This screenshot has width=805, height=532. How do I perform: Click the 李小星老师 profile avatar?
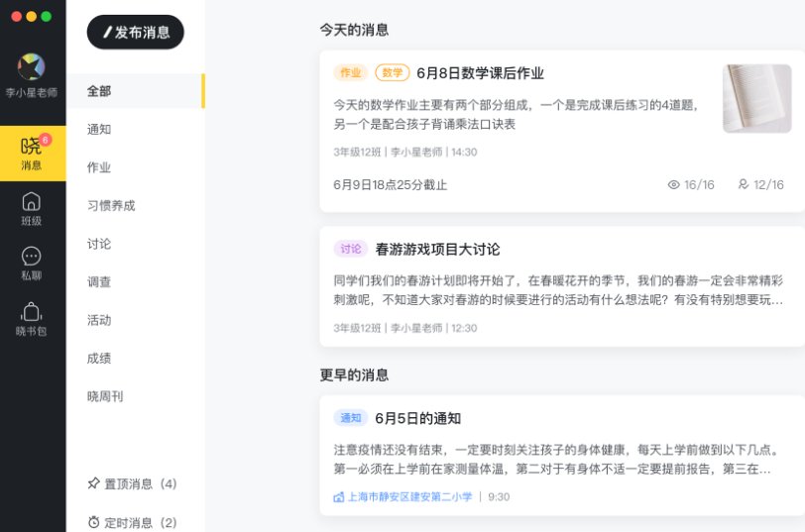32,66
